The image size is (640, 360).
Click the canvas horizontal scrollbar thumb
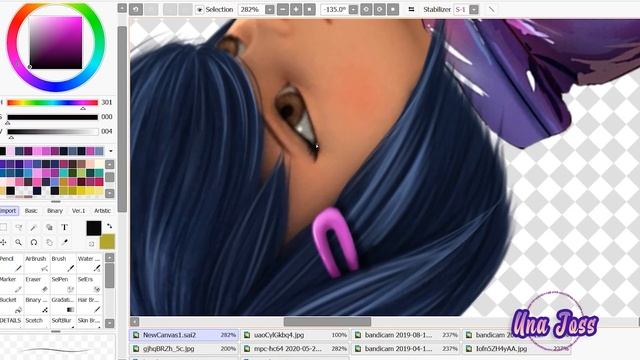[x=327, y=322]
